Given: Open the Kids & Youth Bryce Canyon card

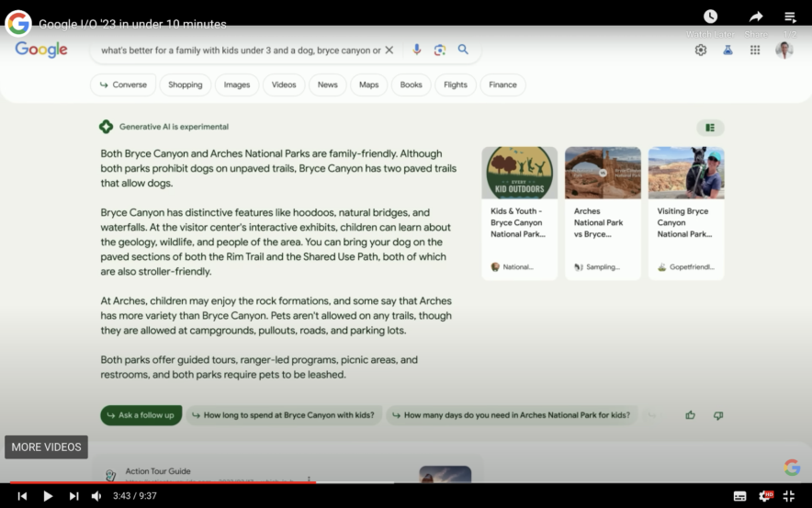Looking at the screenshot, I should (519, 213).
